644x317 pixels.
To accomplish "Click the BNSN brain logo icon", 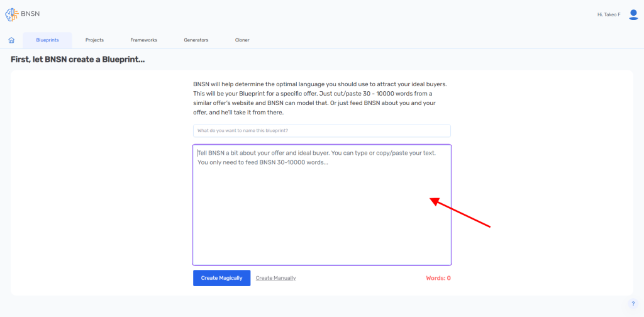I will pos(12,14).
